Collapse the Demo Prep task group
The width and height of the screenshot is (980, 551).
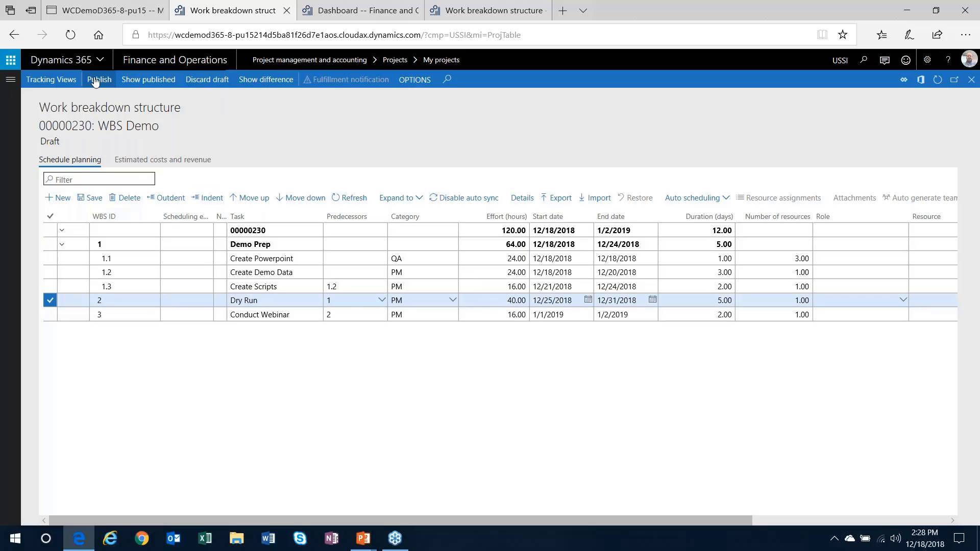pos(62,244)
